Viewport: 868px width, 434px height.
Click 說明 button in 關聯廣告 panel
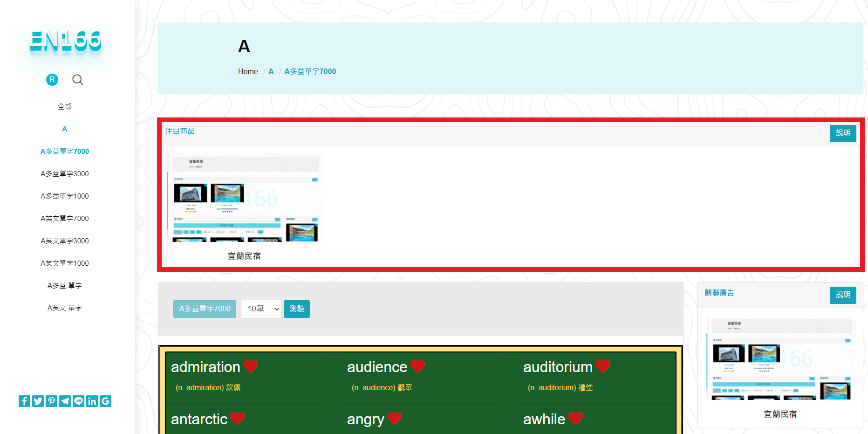pos(843,295)
